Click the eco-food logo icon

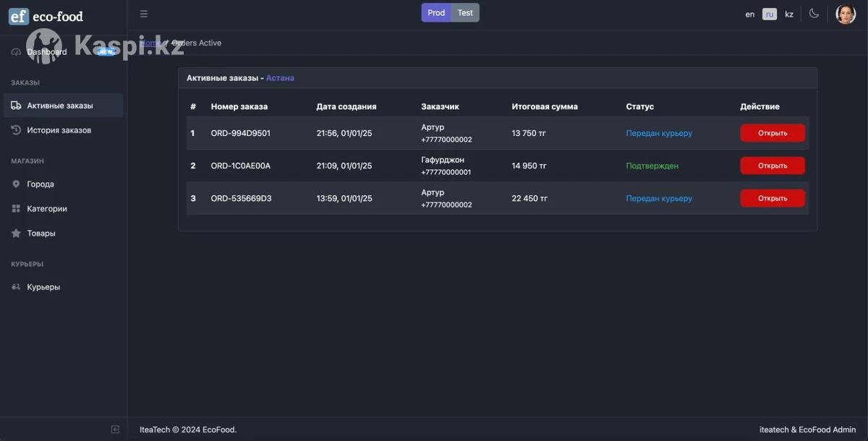click(19, 16)
